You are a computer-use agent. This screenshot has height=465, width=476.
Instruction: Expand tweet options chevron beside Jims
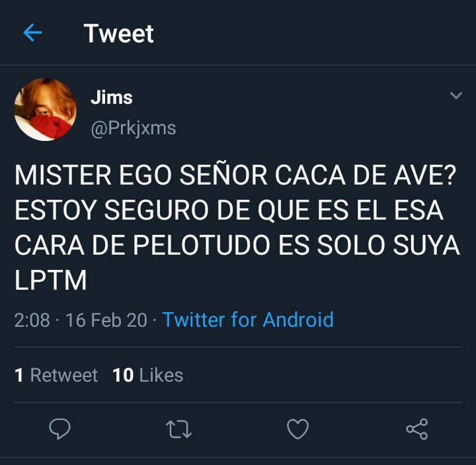point(456,95)
